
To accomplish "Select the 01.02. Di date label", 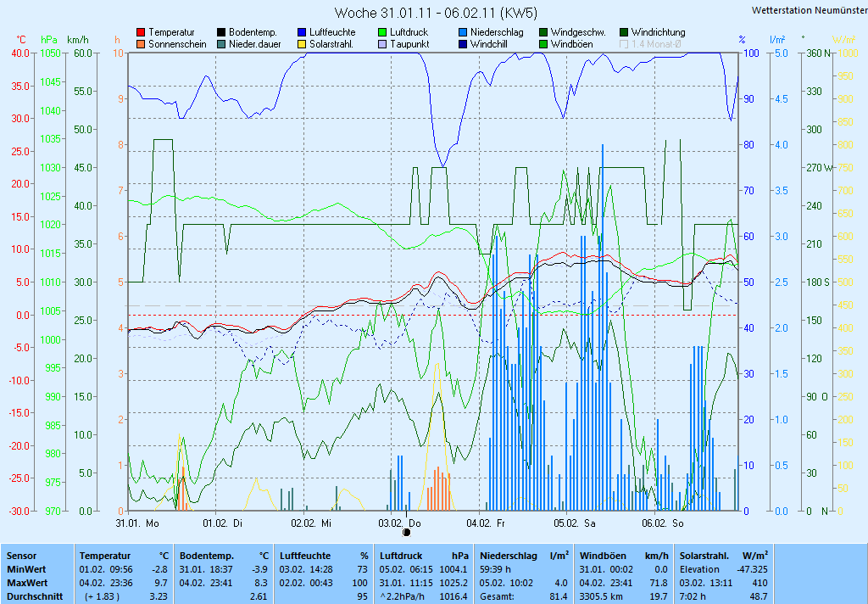I will (226, 523).
